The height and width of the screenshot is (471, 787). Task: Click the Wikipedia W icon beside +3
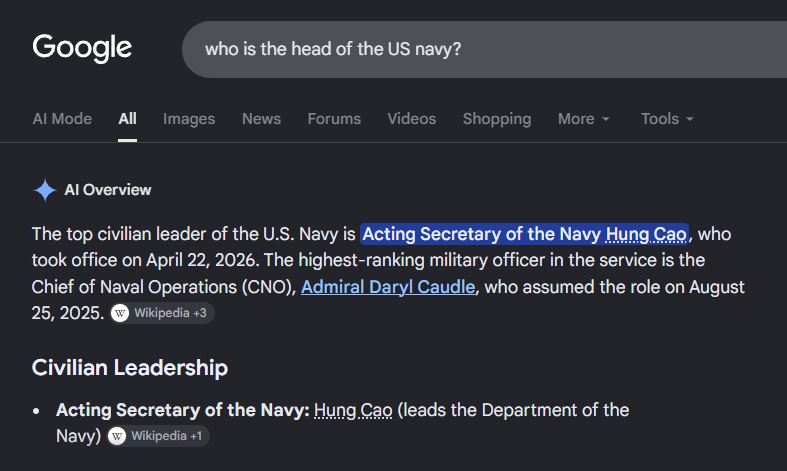pos(120,313)
